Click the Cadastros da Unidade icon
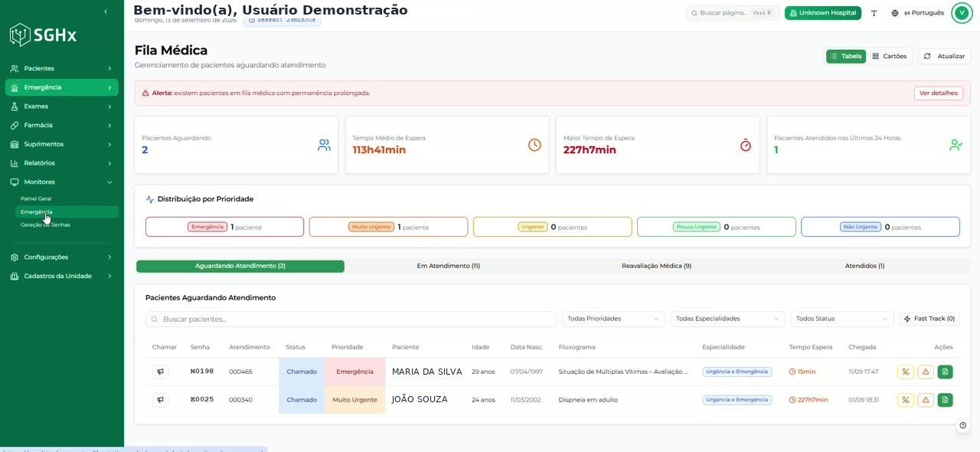 pyautogui.click(x=15, y=276)
